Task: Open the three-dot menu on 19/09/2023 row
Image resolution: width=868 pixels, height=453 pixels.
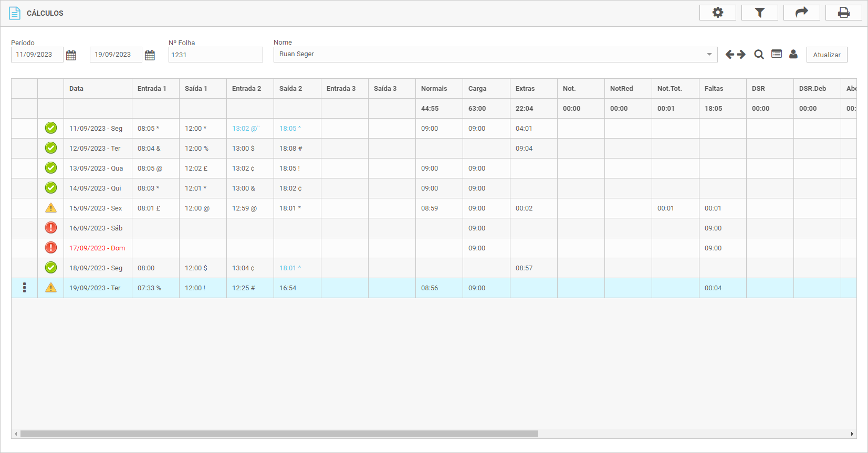Action: click(24, 288)
